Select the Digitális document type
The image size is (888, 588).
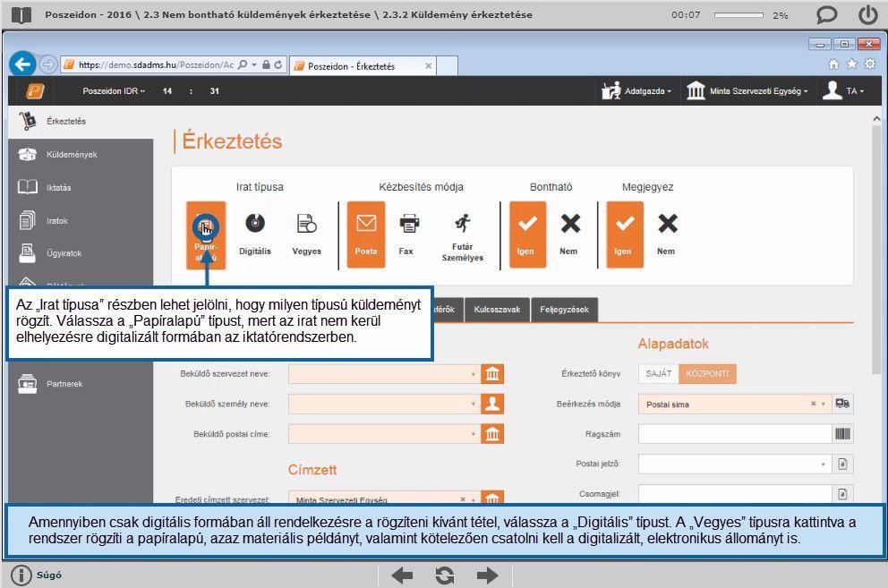(255, 235)
